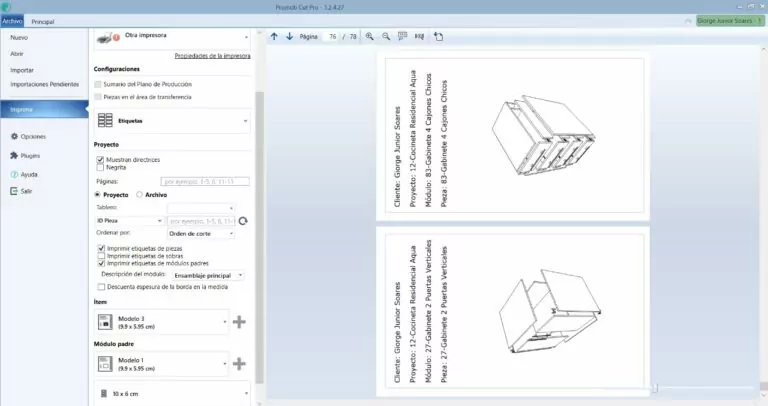The image size is (768, 406).
Task: Click the printer warning icon
Action: (117, 38)
